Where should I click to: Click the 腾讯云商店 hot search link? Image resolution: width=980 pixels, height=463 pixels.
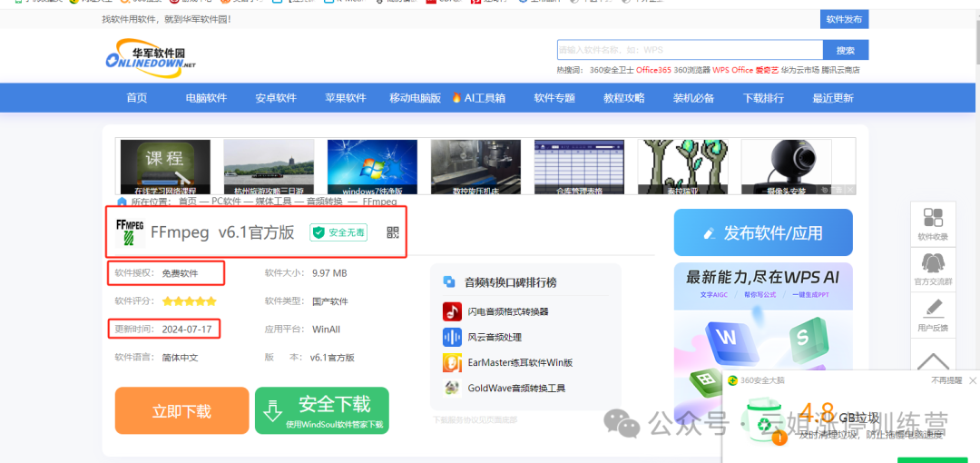(x=840, y=70)
